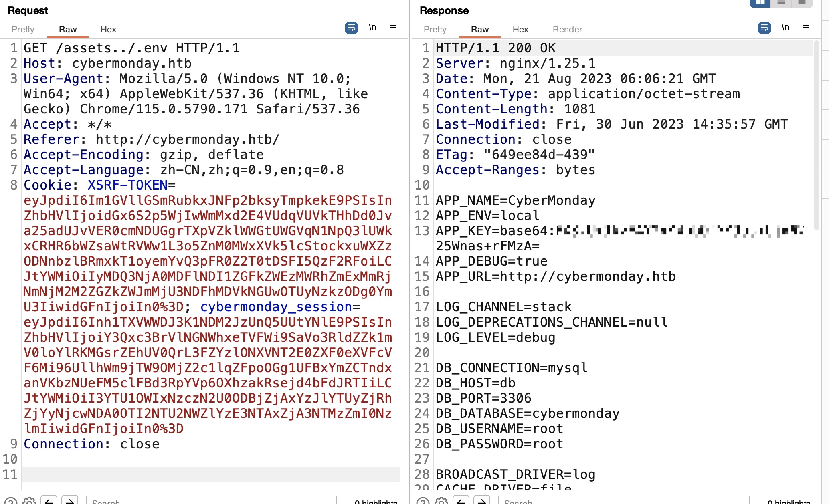
Task: Switch to stacked top-bottom layout view
Action: pyautogui.click(x=781, y=3)
